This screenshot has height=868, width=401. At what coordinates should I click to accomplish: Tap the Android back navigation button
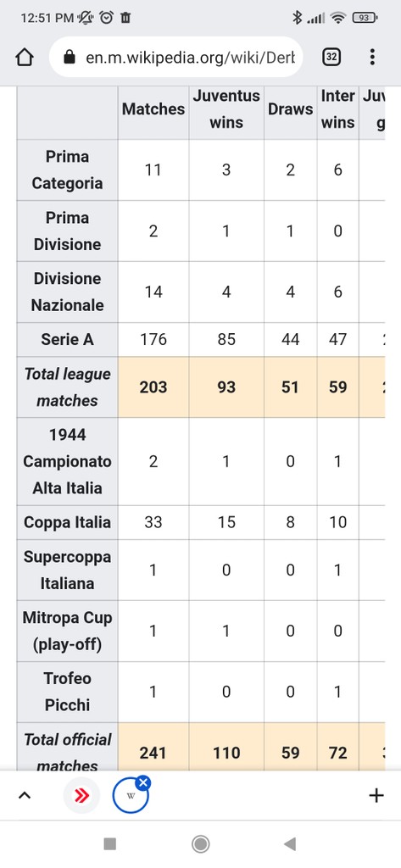[x=289, y=844]
